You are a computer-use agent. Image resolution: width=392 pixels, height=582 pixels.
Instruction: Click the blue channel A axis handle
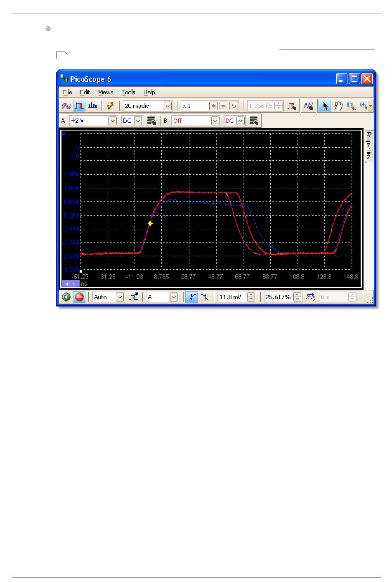[64, 133]
